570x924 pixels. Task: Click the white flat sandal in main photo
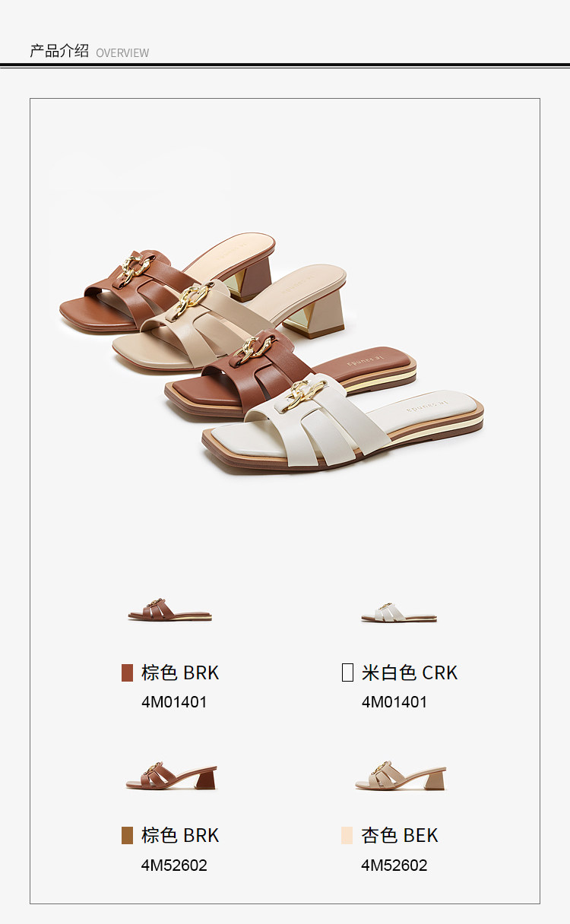tap(342, 426)
